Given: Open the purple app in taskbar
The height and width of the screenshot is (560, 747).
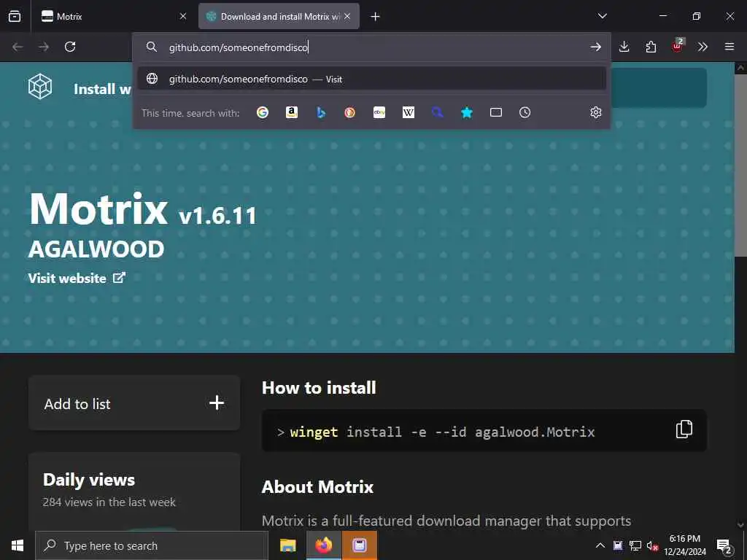Looking at the screenshot, I should (359, 545).
